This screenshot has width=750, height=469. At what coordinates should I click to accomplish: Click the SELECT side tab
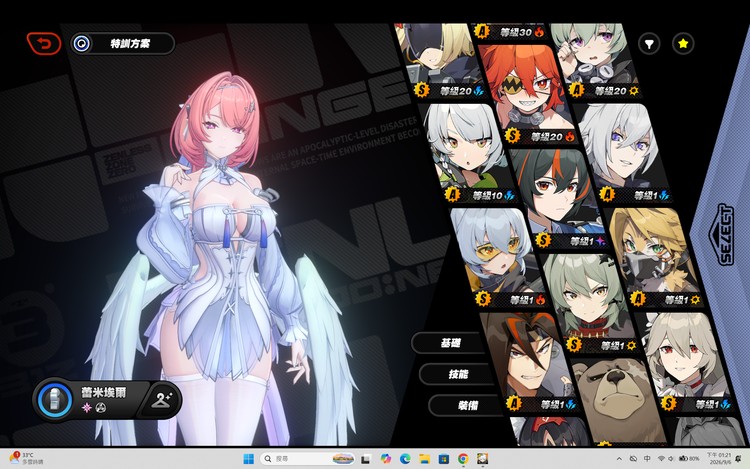pyautogui.click(x=722, y=234)
